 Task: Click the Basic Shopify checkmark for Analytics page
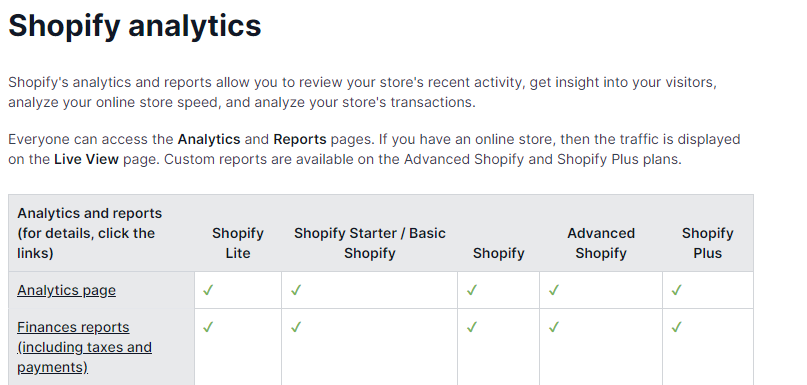click(295, 290)
